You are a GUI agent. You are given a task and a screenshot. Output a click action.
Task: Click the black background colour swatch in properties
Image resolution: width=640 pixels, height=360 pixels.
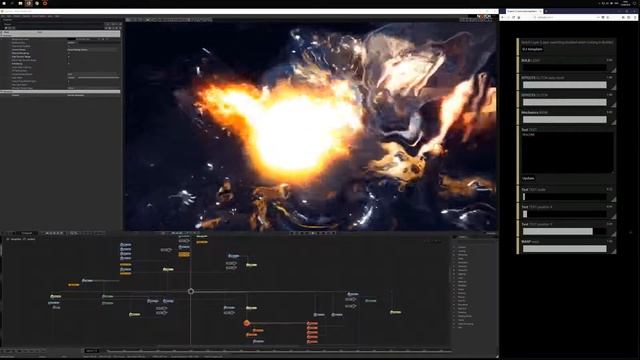click(71, 39)
